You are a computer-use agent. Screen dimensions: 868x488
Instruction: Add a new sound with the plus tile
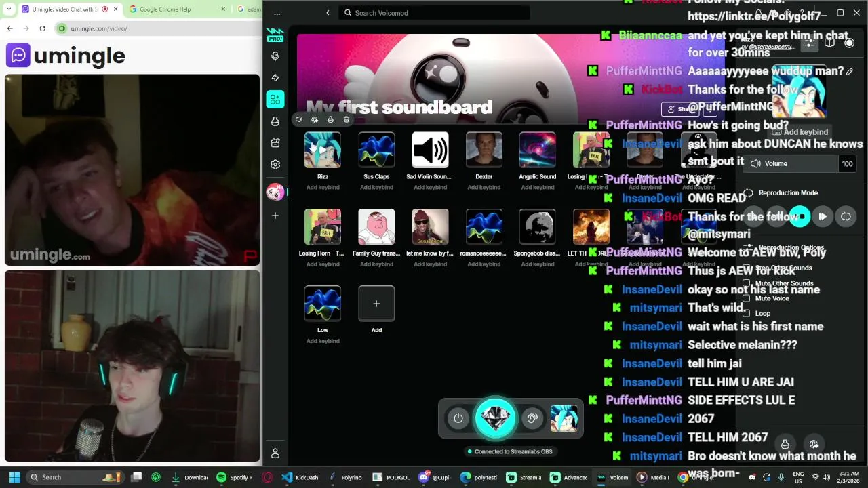pyautogui.click(x=376, y=304)
